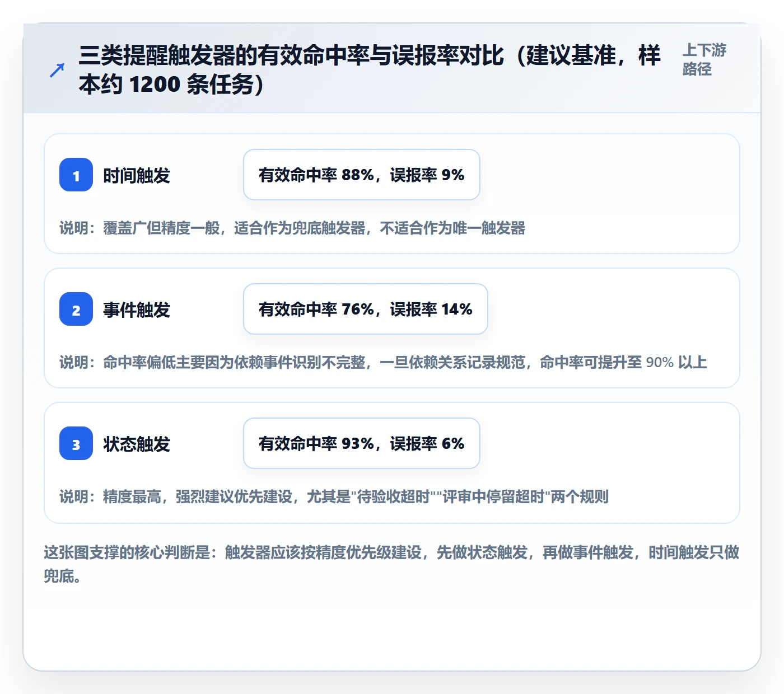Select the 时间触发 label
This screenshot has width=784, height=694.
point(137,176)
